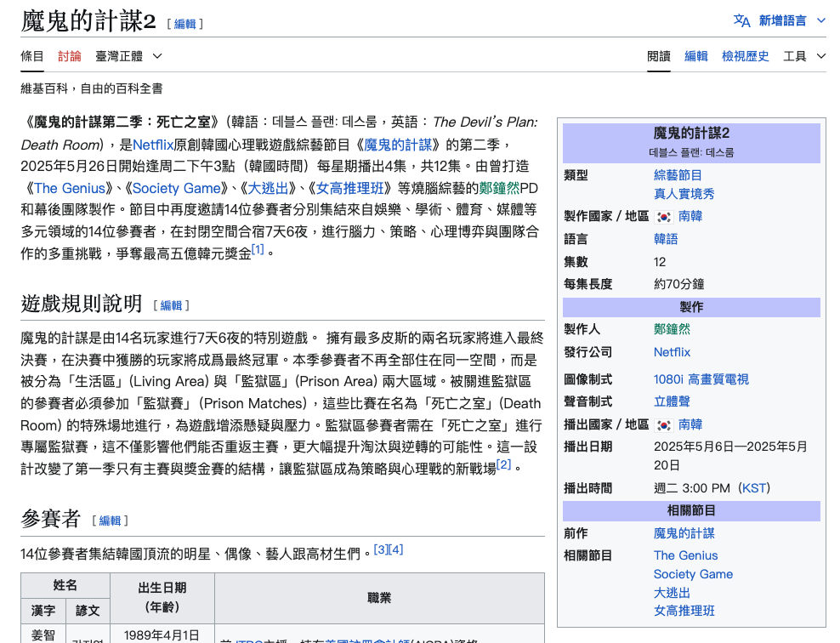
Task: Open The Genius link in infobox
Action: point(686,555)
